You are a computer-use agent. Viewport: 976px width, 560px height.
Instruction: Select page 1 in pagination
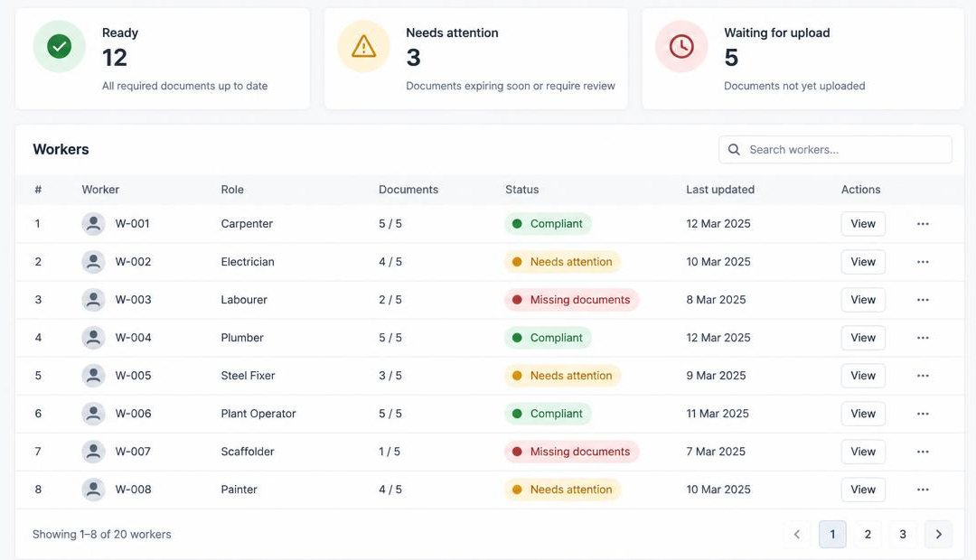pyautogui.click(x=832, y=535)
